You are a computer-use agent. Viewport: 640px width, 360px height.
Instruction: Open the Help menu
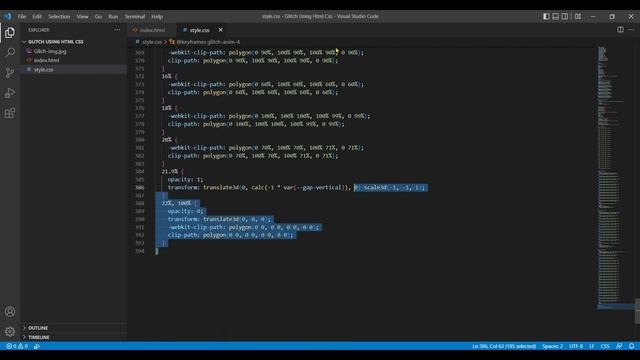157,16
